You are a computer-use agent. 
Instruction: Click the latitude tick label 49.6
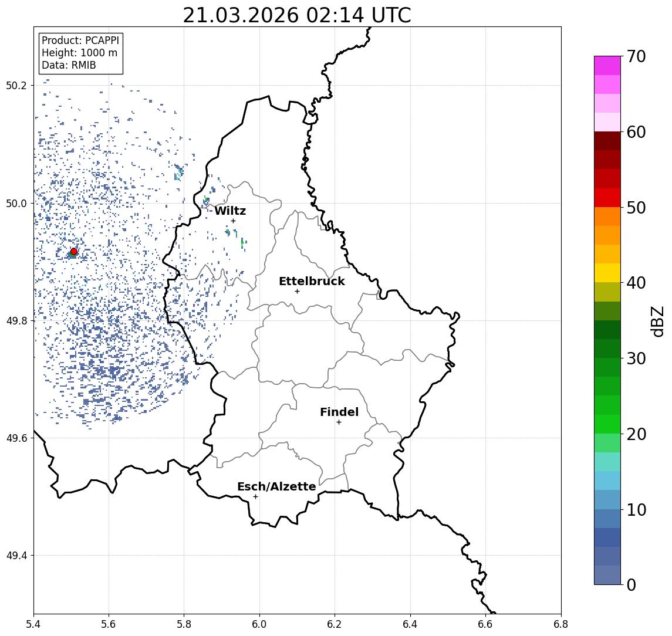click(x=16, y=438)
